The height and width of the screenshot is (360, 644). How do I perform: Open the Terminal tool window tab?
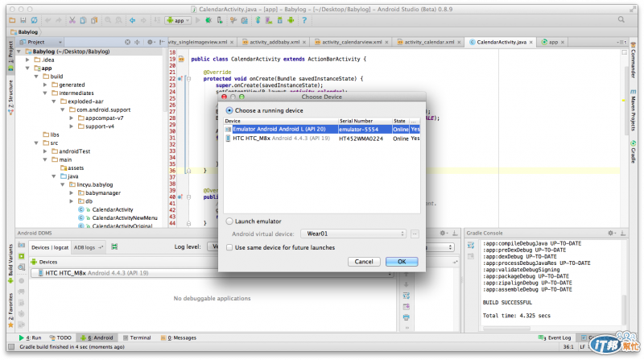[137, 337]
